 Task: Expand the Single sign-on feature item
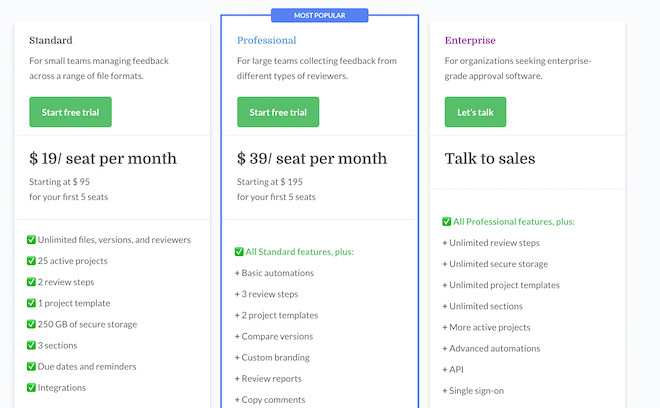click(x=478, y=390)
